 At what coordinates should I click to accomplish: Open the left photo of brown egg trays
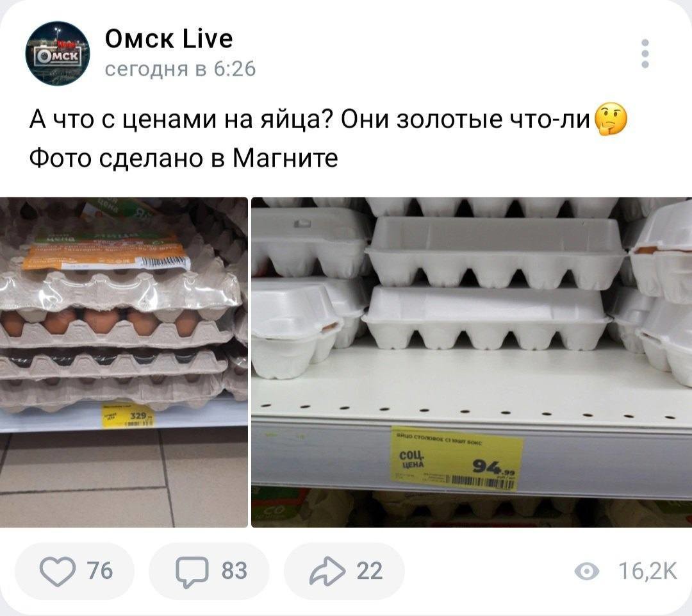(x=124, y=362)
